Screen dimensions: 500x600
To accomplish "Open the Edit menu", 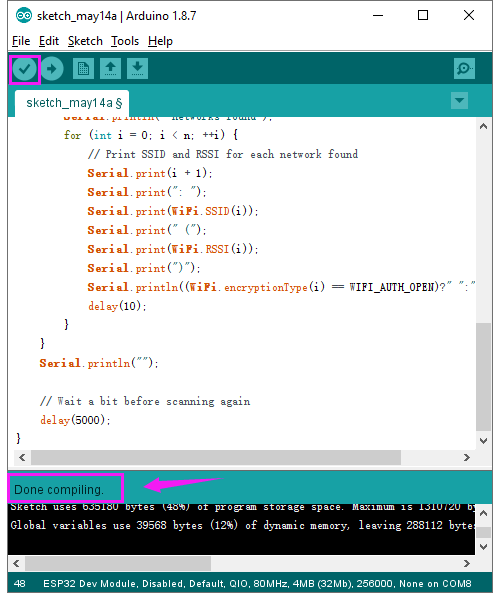I will click(49, 41).
